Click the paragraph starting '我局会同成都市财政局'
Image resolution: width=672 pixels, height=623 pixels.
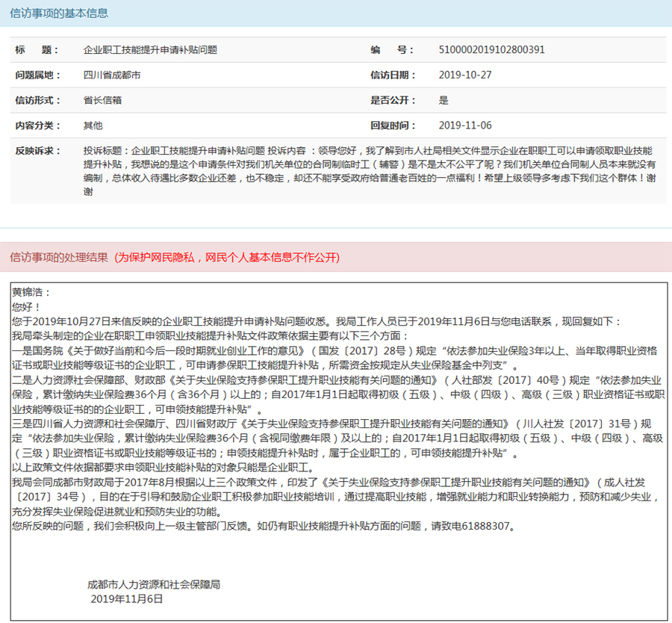tap(337, 497)
